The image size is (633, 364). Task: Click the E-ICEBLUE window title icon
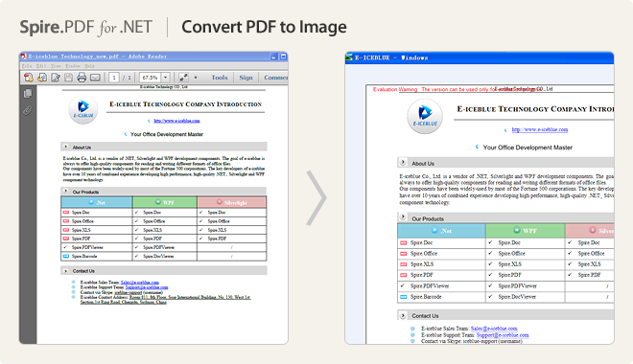coord(349,57)
